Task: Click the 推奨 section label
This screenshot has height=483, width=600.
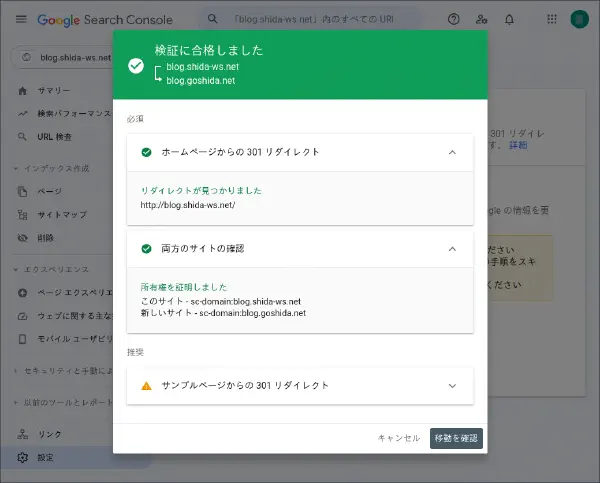Action: pyautogui.click(x=135, y=352)
